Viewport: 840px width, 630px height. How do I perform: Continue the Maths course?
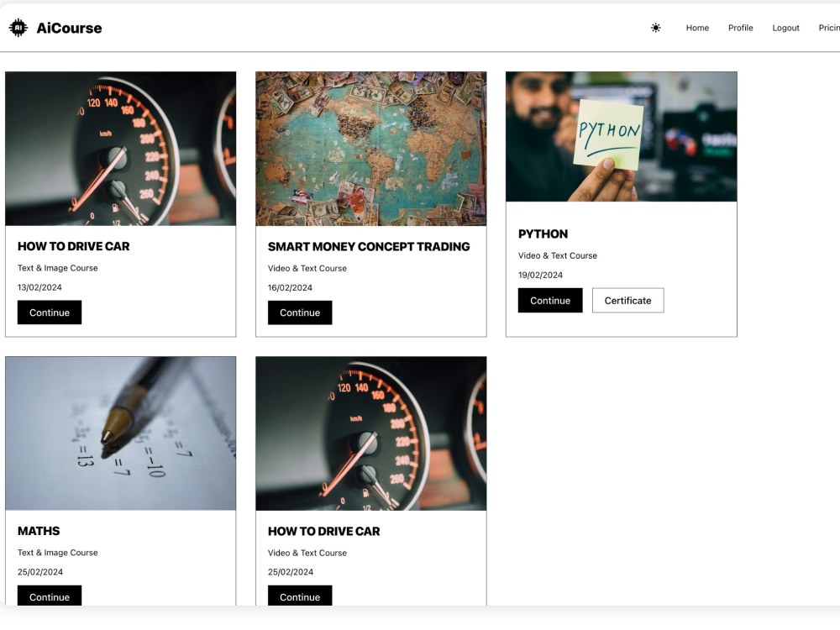(50, 596)
